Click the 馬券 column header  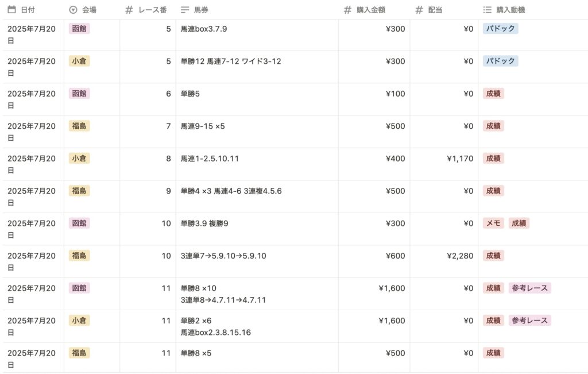(257, 10)
